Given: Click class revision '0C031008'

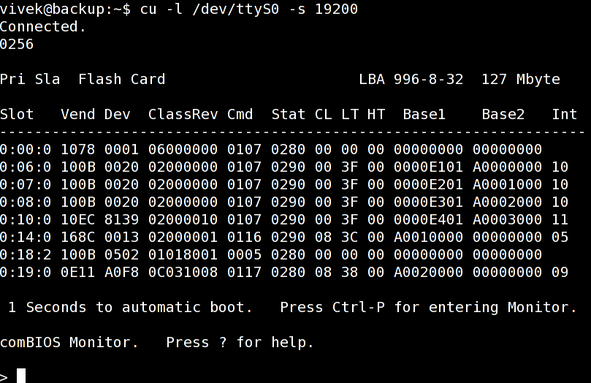Looking at the screenshot, I should click(183, 272).
